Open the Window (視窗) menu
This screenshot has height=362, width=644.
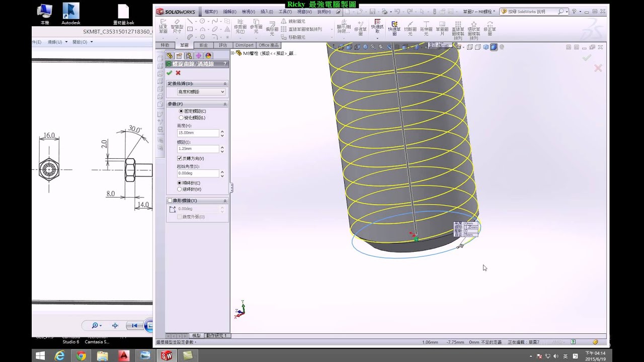click(304, 12)
